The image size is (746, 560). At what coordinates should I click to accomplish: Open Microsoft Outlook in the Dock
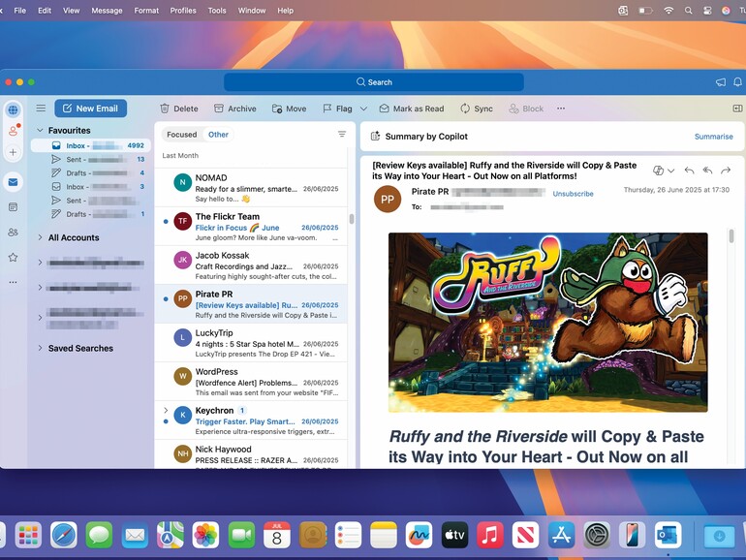tap(668, 535)
